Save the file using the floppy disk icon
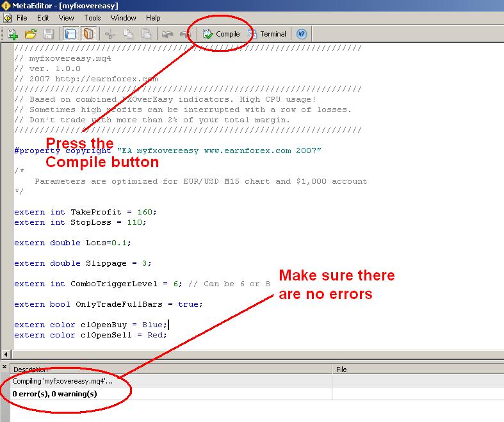This screenshot has height=422, width=504. pos(49,34)
